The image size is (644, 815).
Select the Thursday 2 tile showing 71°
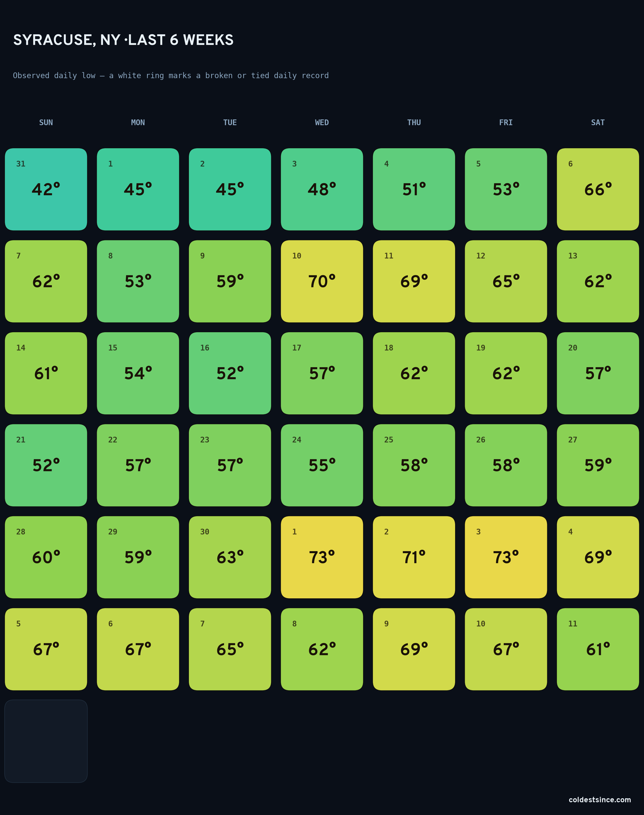[x=414, y=557]
